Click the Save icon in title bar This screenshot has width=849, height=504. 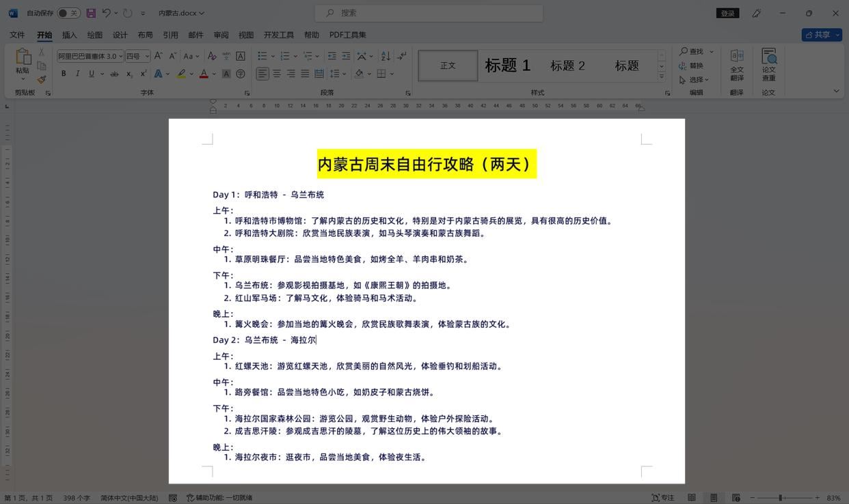(91, 13)
